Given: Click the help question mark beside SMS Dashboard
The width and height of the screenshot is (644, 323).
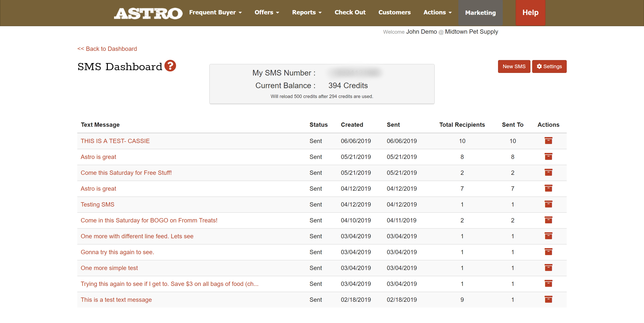Looking at the screenshot, I should click(x=170, y=66).
